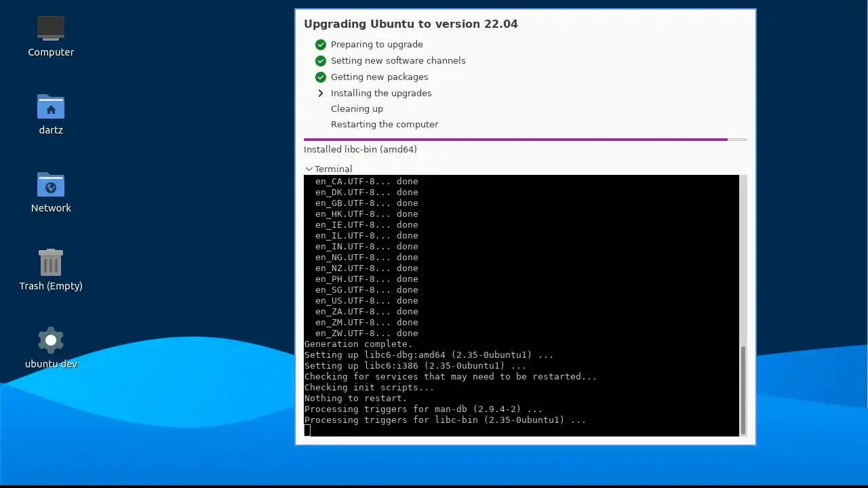The width and height of the screenshot is (868, 488).
Task: Click the 'en_SG.UTF-8... done' terminal line
Action: click(x=367, y=290)
